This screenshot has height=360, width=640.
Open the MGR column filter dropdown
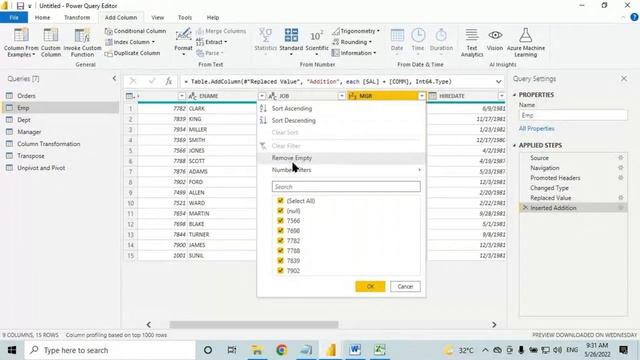[x=422, y=96]
